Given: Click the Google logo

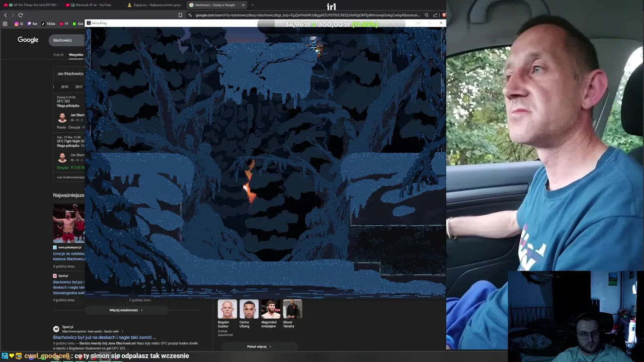Looking at the screenshot, I should coord(28,40).
